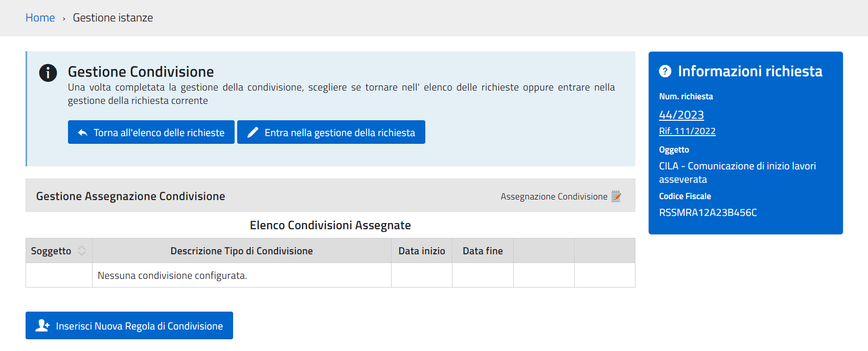Click the info icon beside Gestione Condivisione
This screenshot has height=351, width=868.
[48, 73]
